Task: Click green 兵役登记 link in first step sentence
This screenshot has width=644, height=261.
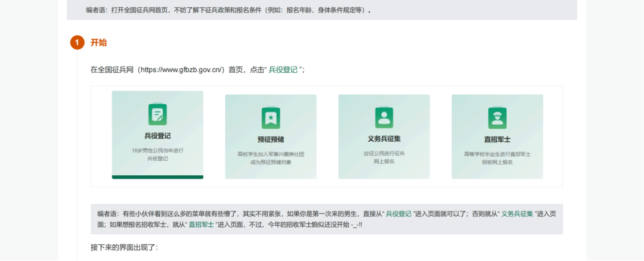Action: (283, 70)
